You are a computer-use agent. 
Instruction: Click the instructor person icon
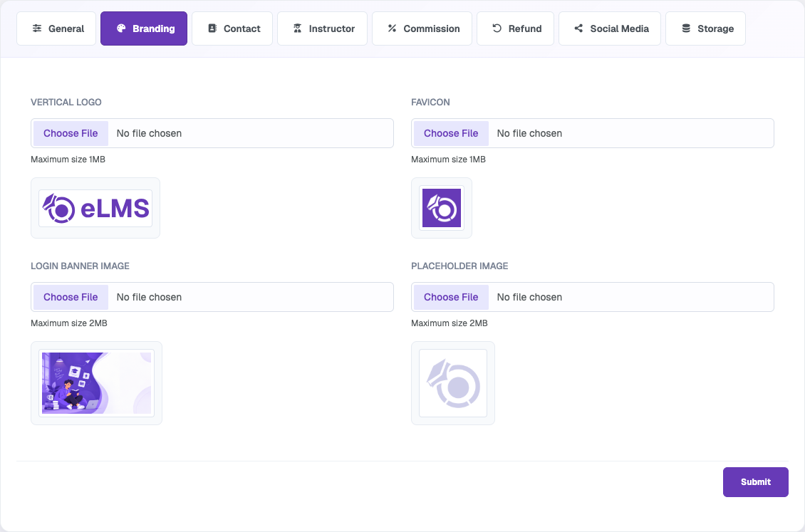[x=297, y=28]
